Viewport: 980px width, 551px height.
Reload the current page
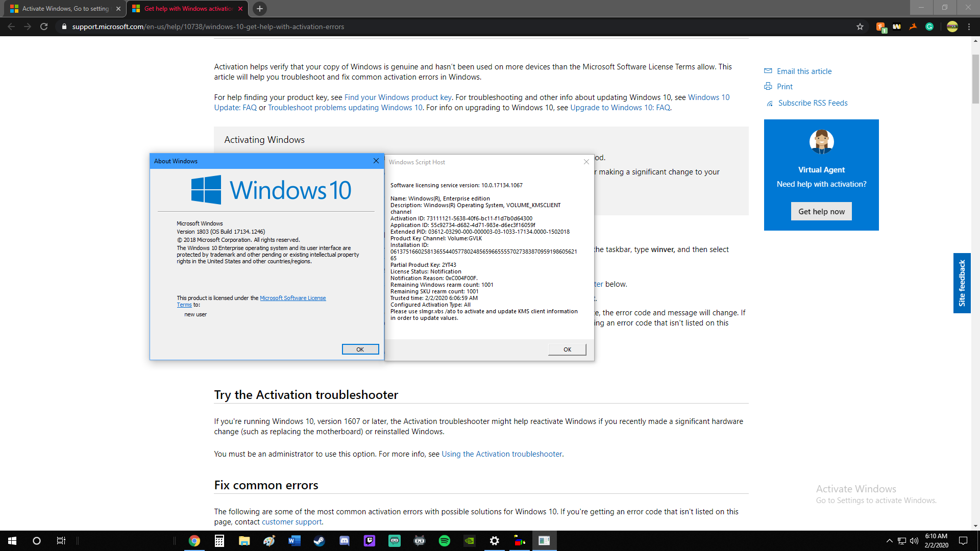click(x=44, y=27)
